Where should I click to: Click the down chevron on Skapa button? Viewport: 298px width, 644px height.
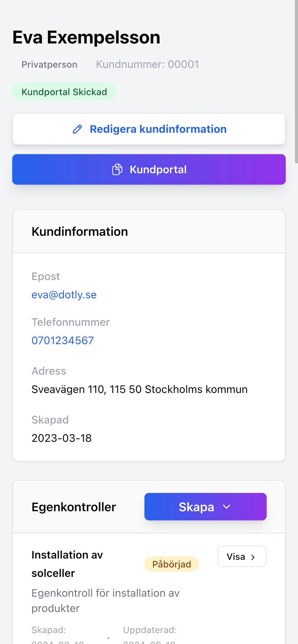pos(226,507)
